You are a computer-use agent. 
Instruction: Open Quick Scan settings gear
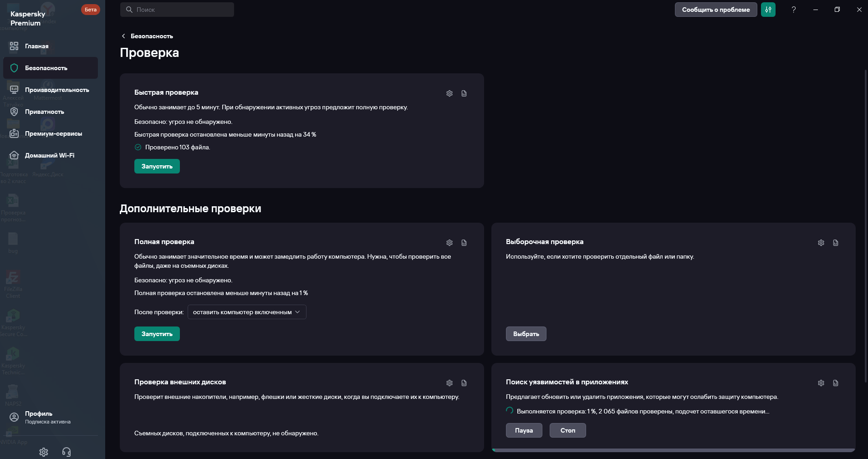pos(449,93)
